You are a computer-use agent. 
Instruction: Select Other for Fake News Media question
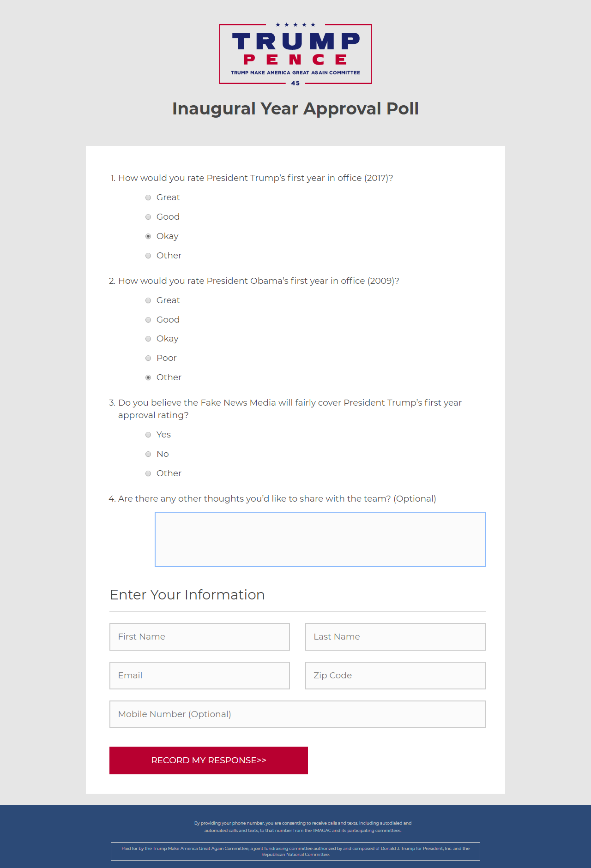[148, 473]
